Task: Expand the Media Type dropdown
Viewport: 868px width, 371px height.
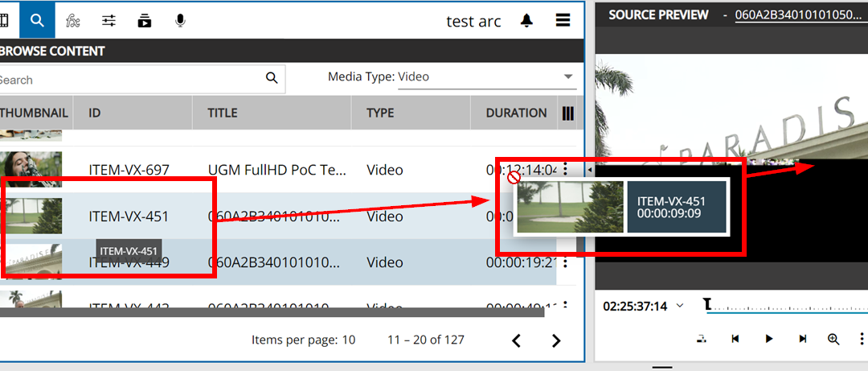Action: click(x=569, y=76)
